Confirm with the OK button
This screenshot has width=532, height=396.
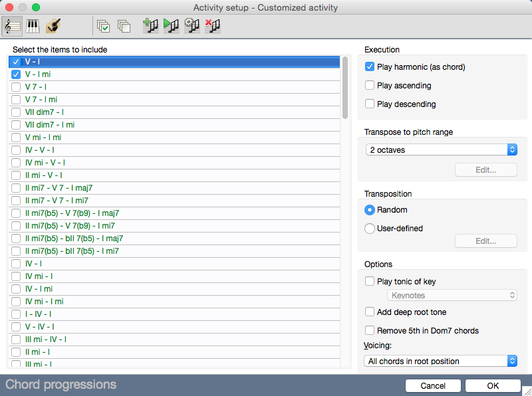493,386
